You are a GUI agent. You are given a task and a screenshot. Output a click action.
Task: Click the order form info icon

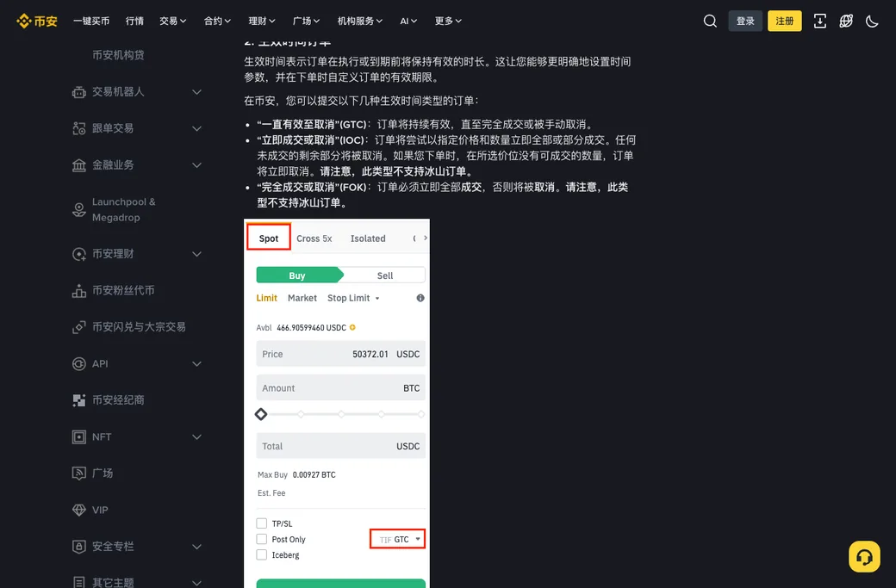[x=420, y=298]
